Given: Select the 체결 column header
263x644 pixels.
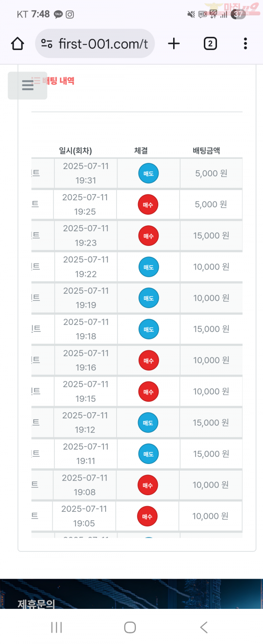Looking at the screenshot, I should (x=141, y=151).
